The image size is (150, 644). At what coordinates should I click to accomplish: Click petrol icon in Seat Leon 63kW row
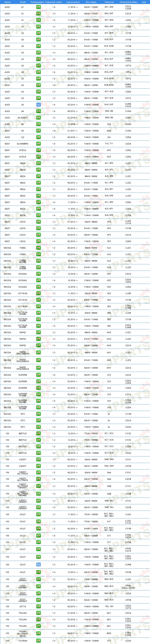tap(38, 222)
